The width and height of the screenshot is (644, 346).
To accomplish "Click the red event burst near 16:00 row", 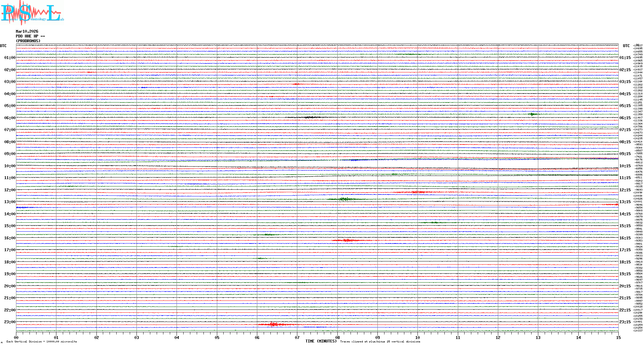I will pyautogui.click(x=348, y=240).
